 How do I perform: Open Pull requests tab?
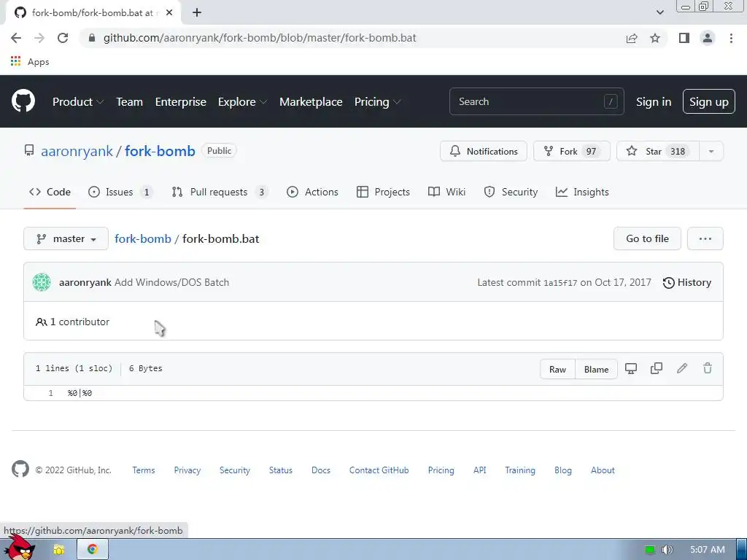coord(220,192)
